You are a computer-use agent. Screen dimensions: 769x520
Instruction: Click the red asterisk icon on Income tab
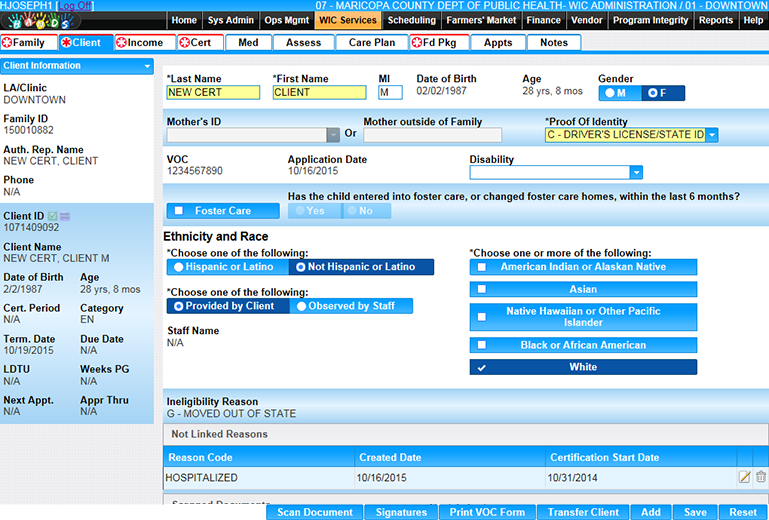(122, 43)
